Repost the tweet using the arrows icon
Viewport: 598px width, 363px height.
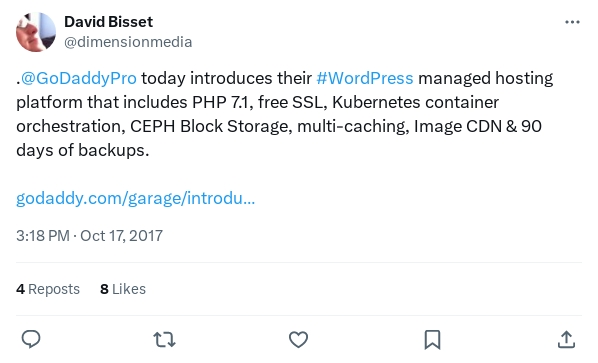coord(164,339)
